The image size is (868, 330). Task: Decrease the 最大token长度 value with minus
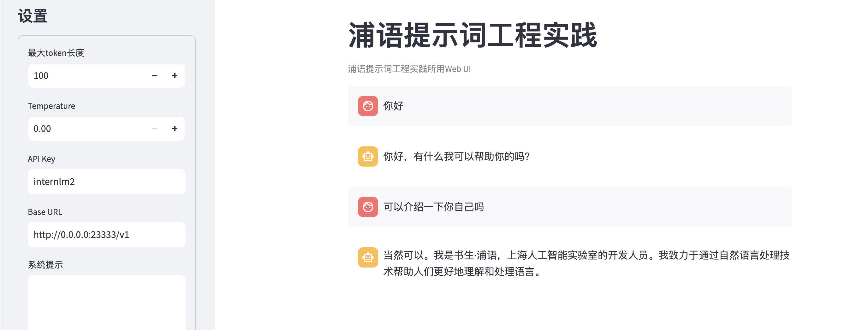point(155,76)
